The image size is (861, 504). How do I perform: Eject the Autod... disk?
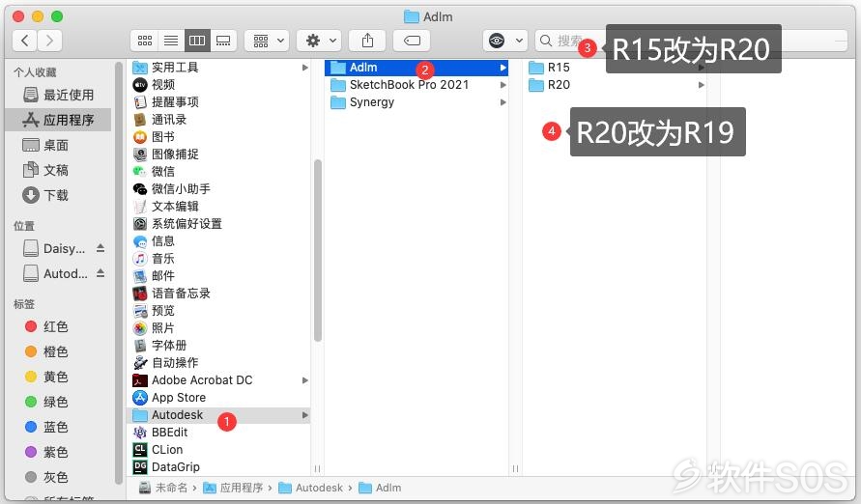[x=100, y=272]
